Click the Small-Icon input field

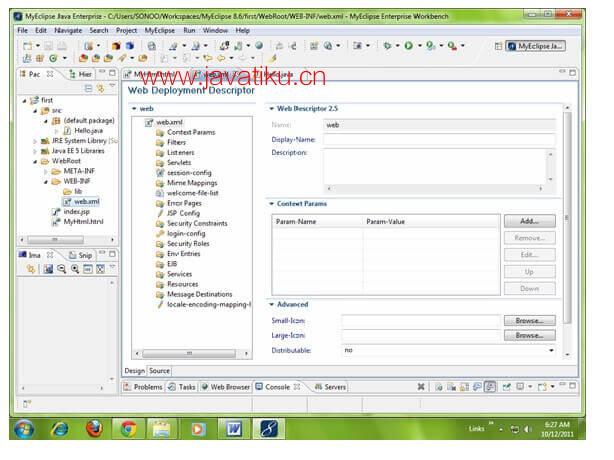tap(421, 321)
